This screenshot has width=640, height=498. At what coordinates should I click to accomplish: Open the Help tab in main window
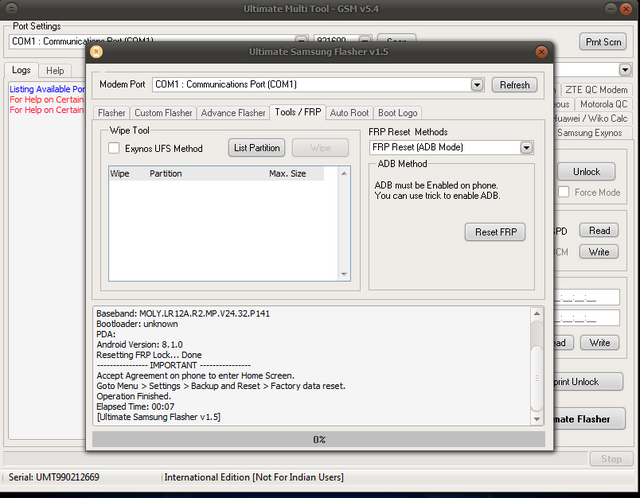point(55,71)
